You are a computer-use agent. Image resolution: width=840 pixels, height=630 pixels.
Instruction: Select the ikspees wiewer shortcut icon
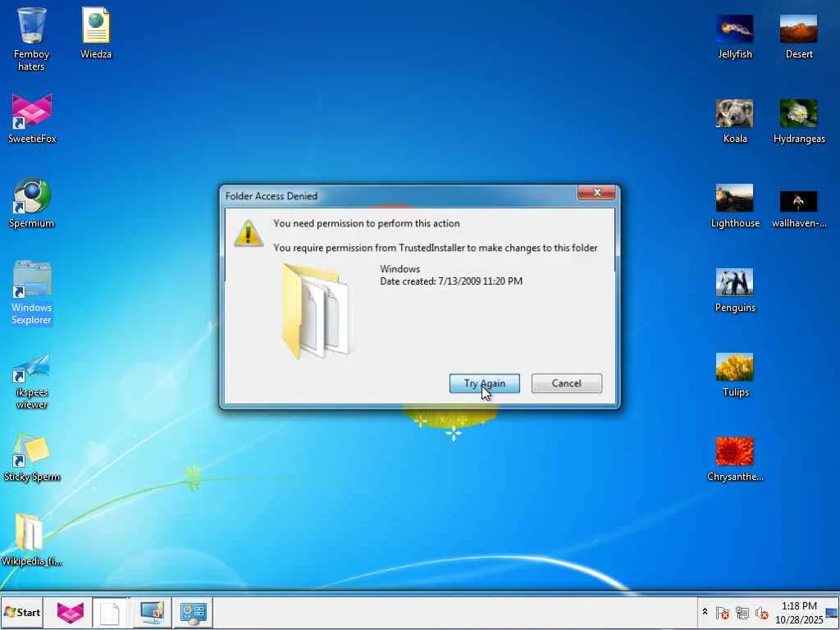point(31,381)
